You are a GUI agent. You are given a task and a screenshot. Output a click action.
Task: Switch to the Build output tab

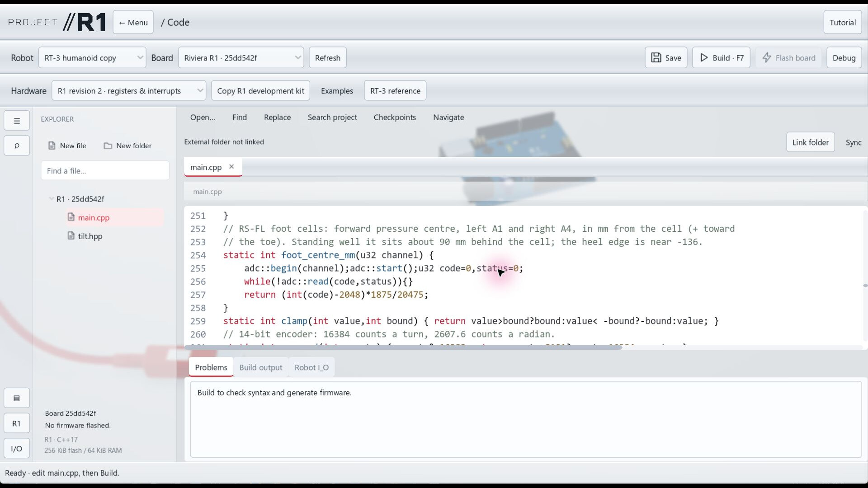[x=261, y=367]
